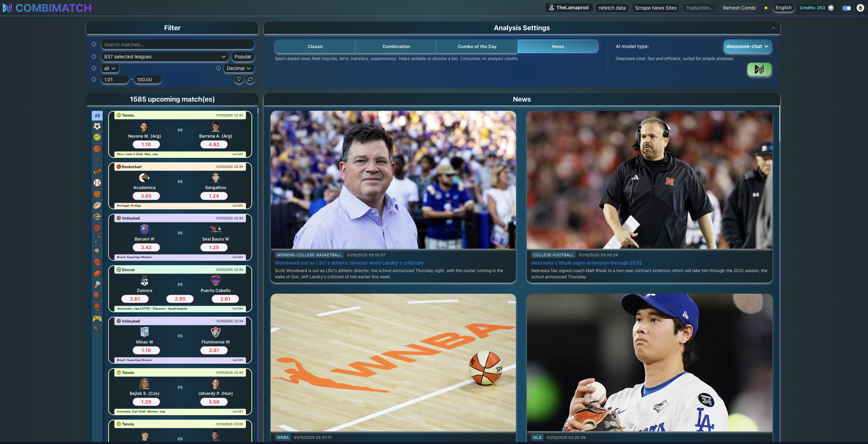Select the All sports filter
The height and width of the screenshot is (444, 868).
(97, 116)
